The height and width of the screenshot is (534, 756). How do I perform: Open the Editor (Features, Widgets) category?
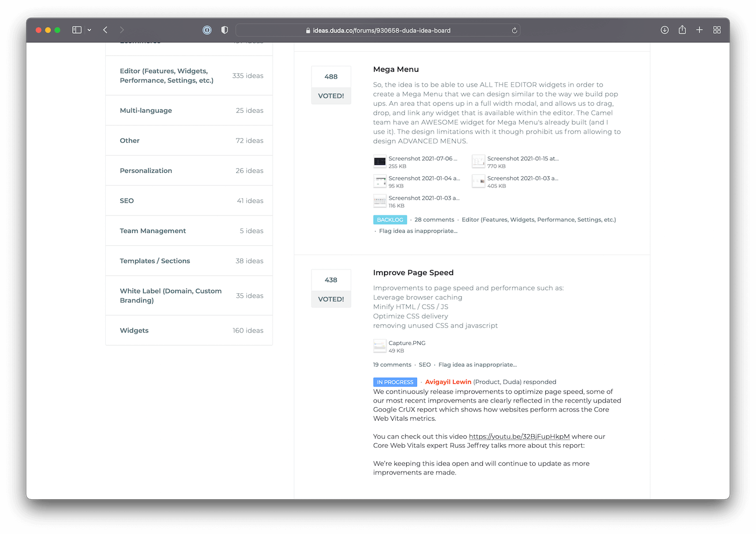189,76
